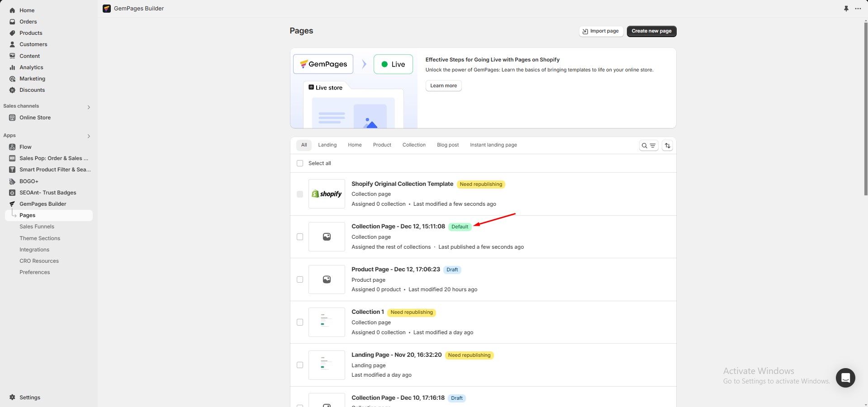868x407 pixels.
Task: Click Learn more about going live
Action: point(443,85)
